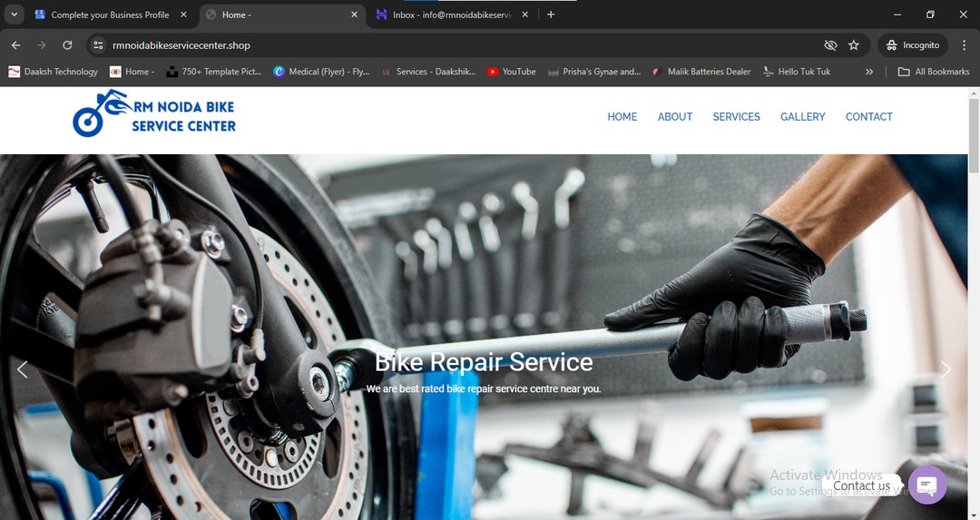Show the previous carousel slide
Viewport: 980px width, 520px height.
(x=23, y=369)
